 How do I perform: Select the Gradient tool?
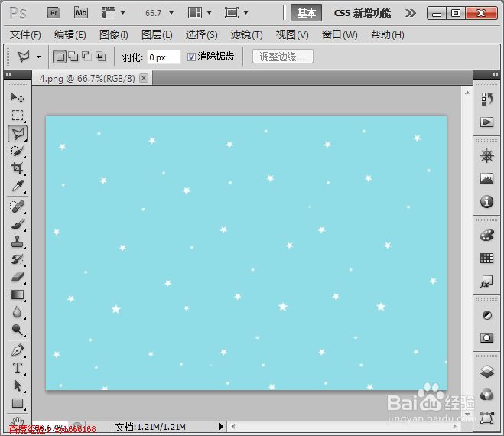point(18,294)
